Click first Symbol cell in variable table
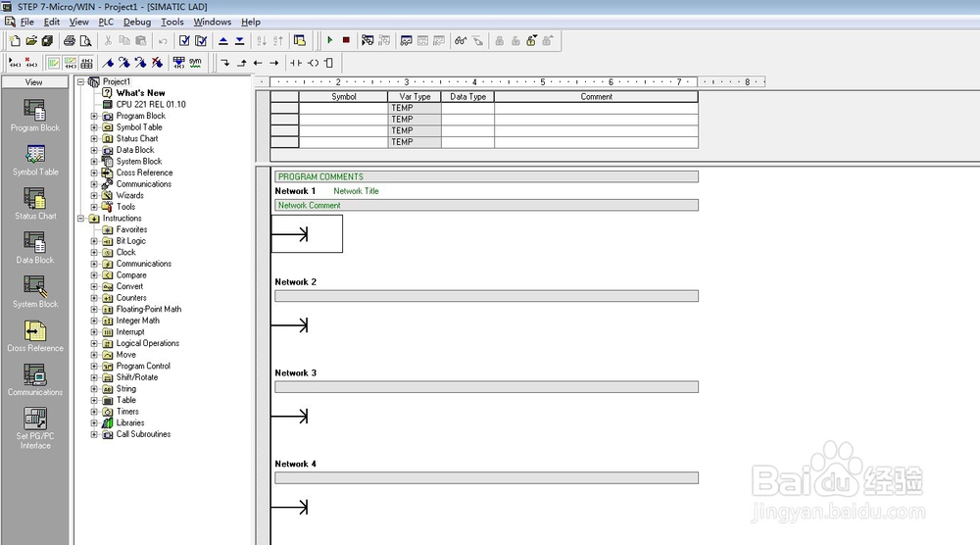Image resolution: width=980 pixels, height=545 pixels. (343, 108)
